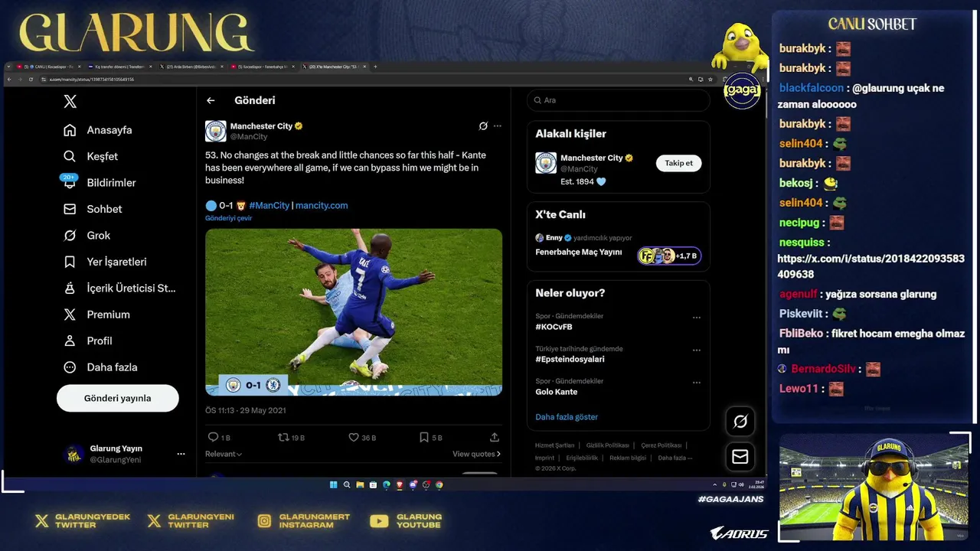This screenshot has height=551, width=980.
Task: Click Gönderi yayınla button
Action: (118, 398)
